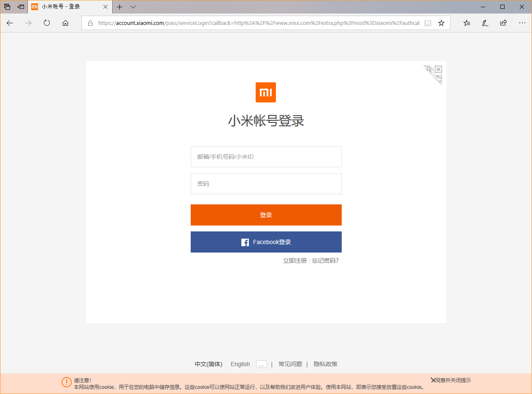This screenshot has height=394, width=532.
Task: Open the Favorites hub icon
Action: pyautogui.click(x=467, y=23)
